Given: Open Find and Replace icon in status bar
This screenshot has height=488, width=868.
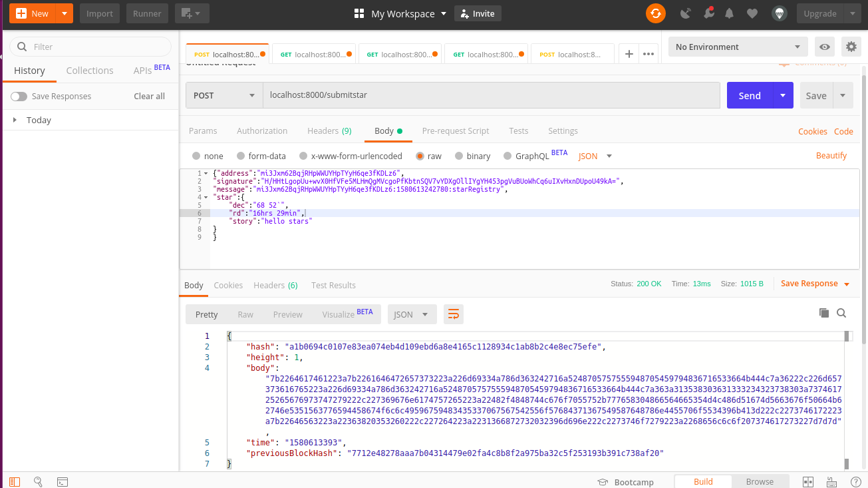Looking at the screenshot, I should 39,481.
